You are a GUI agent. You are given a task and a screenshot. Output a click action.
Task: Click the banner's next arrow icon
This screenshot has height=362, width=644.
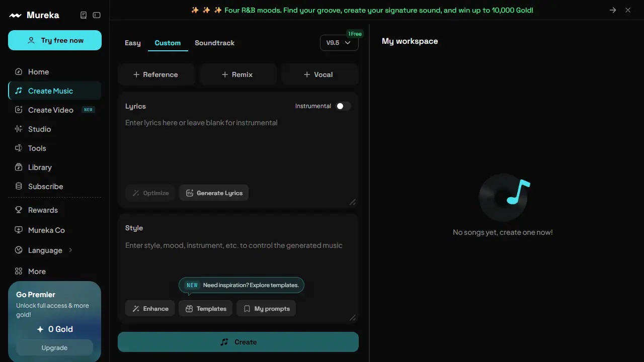click(x=613, y=10)
